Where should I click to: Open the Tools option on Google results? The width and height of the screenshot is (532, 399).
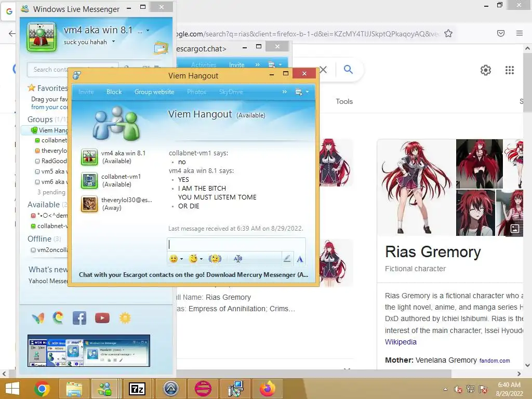pos(344,101)
